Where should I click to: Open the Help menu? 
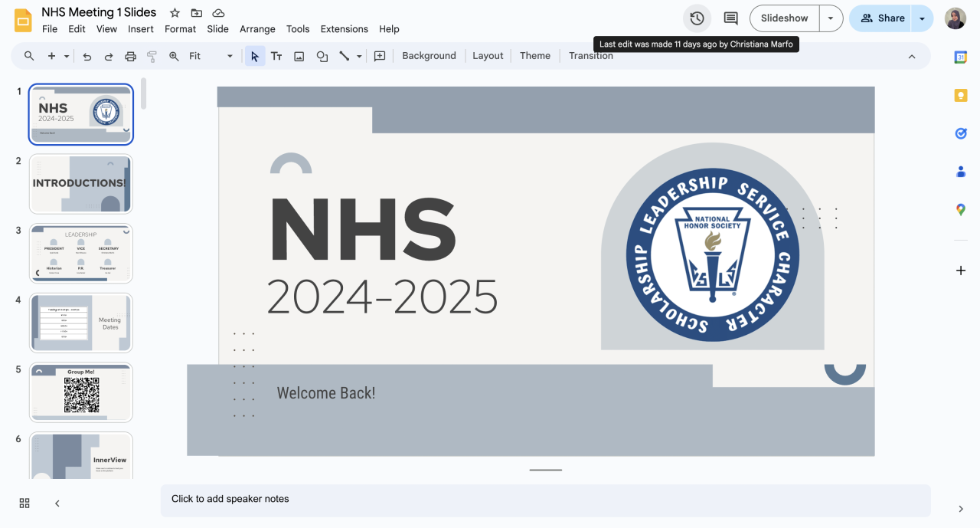[x=389, y=29]
